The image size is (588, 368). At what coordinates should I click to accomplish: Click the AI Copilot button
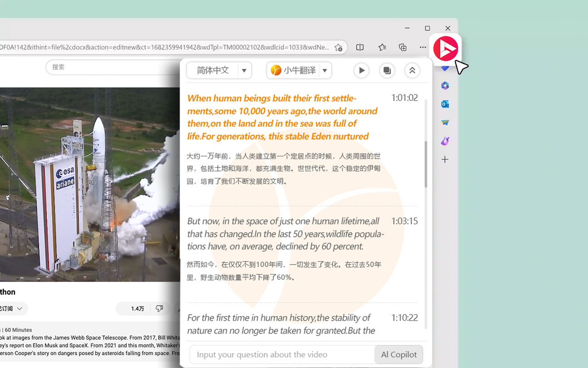399,354
